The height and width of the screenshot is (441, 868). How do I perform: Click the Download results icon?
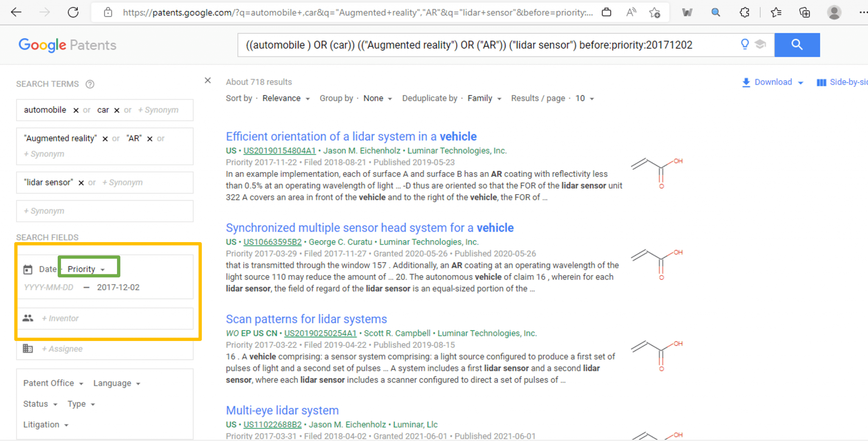tap(746, 82)
